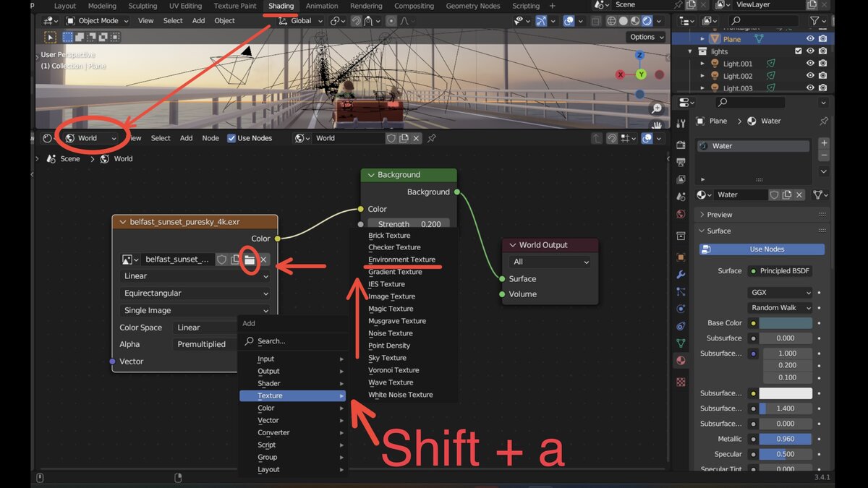
Task: Choose Environment Texture from the Texture submenu
Action: point(403,260)
